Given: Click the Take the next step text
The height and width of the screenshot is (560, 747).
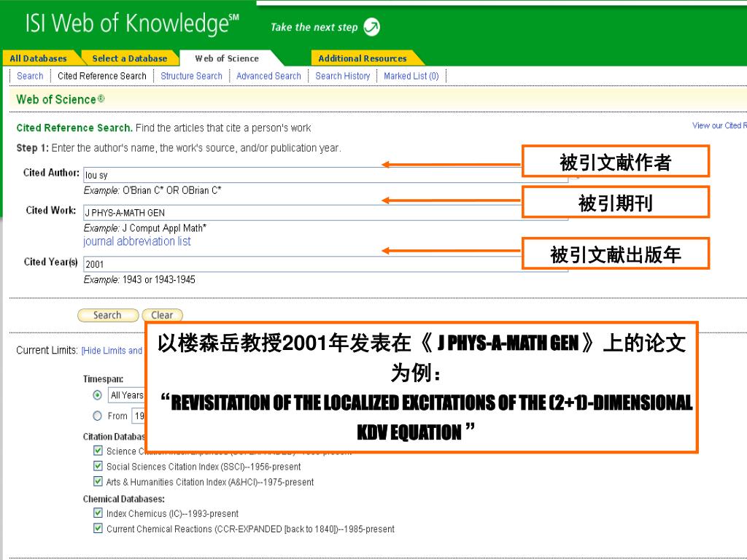Looking at the screenshot, I should [x=314, y=27].
